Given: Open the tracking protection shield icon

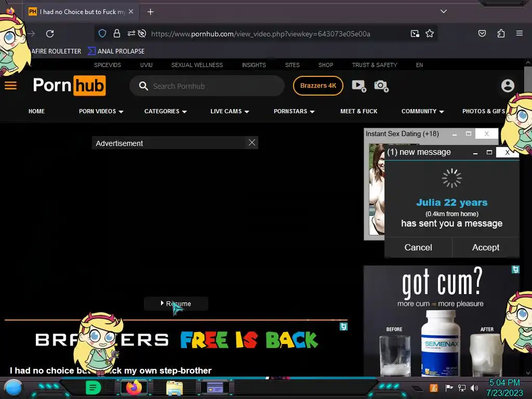Looking at the screenshot, I should pos(102,33).
